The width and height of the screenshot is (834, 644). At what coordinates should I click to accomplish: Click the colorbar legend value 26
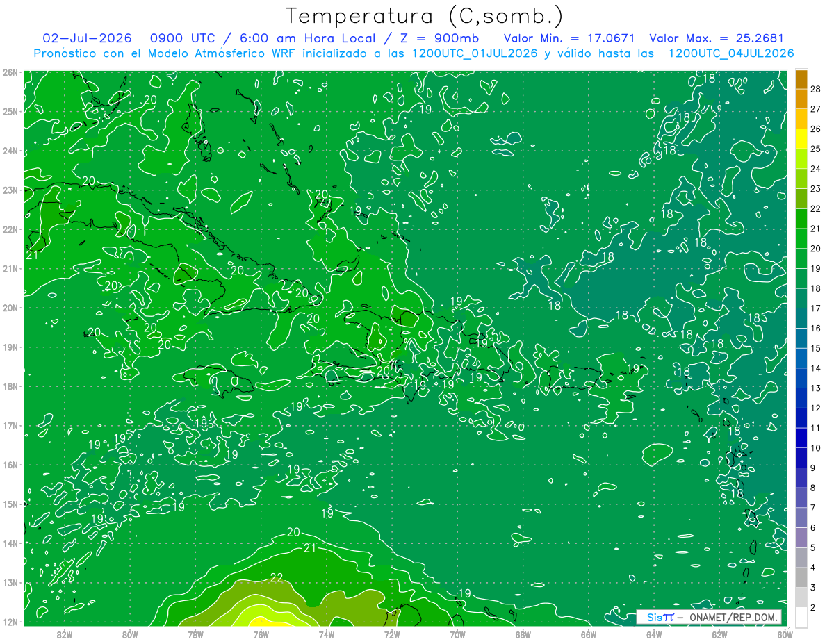click(816, 129)
